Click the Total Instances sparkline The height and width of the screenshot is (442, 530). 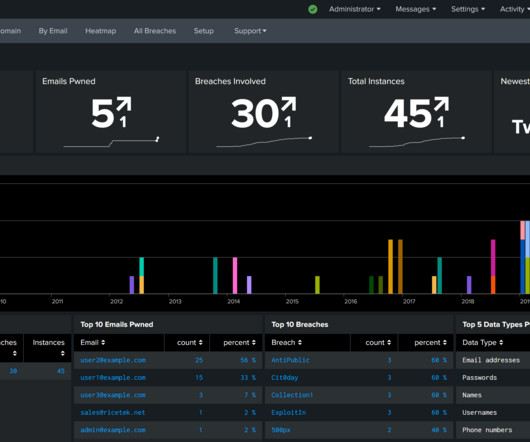[x=417, y=142]
